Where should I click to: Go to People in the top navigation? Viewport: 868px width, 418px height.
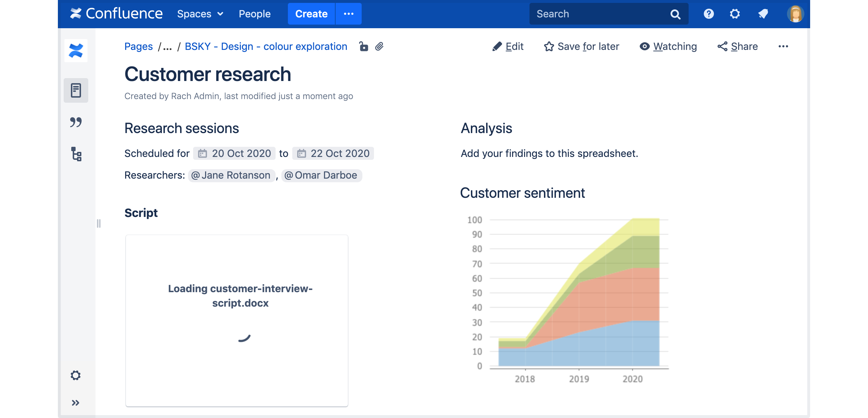pyautogui.click(x=255, y=14)
